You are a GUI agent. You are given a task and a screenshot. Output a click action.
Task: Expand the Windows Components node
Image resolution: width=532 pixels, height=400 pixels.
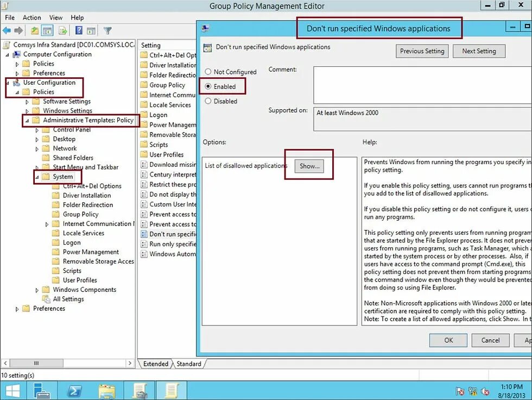(x=37, y=290)
